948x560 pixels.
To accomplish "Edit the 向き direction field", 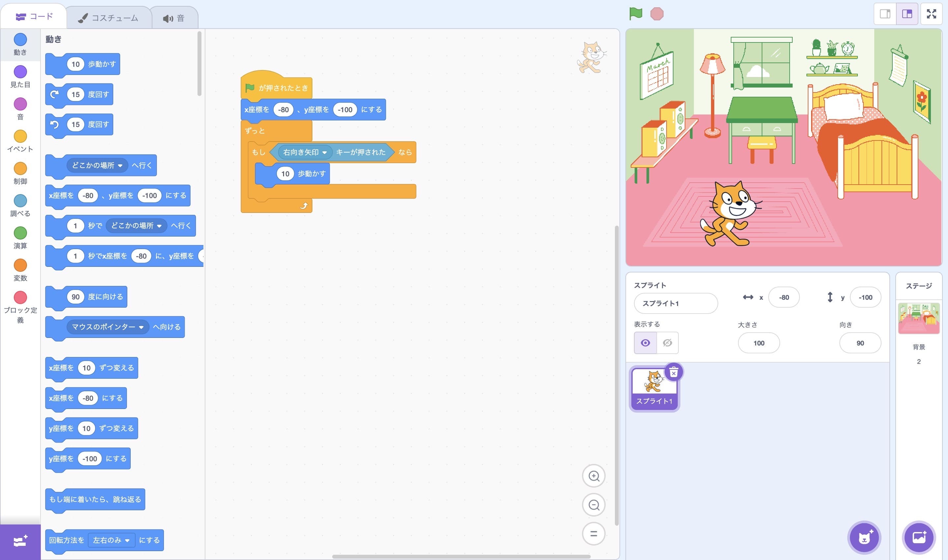I will (x=860, y=343).
